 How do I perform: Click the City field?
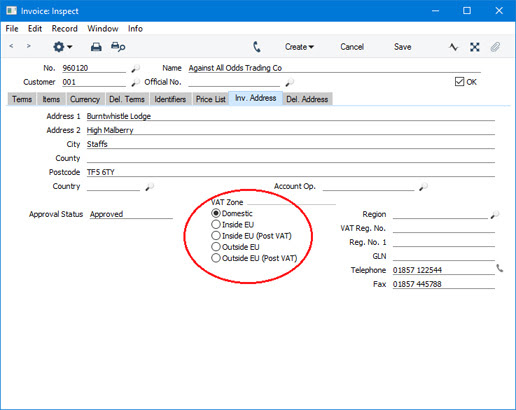click(x=291, y=144)
